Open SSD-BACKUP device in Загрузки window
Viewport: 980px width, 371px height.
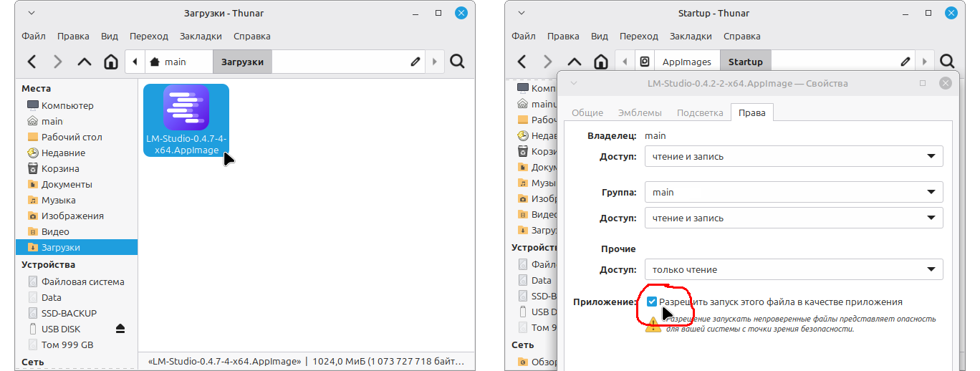click(x=77, y=313)
